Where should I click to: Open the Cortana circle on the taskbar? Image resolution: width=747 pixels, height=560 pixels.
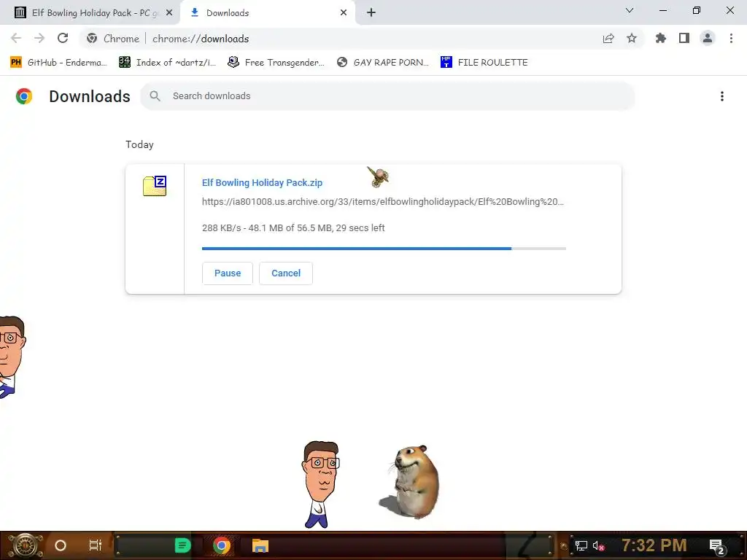point(61,545)
